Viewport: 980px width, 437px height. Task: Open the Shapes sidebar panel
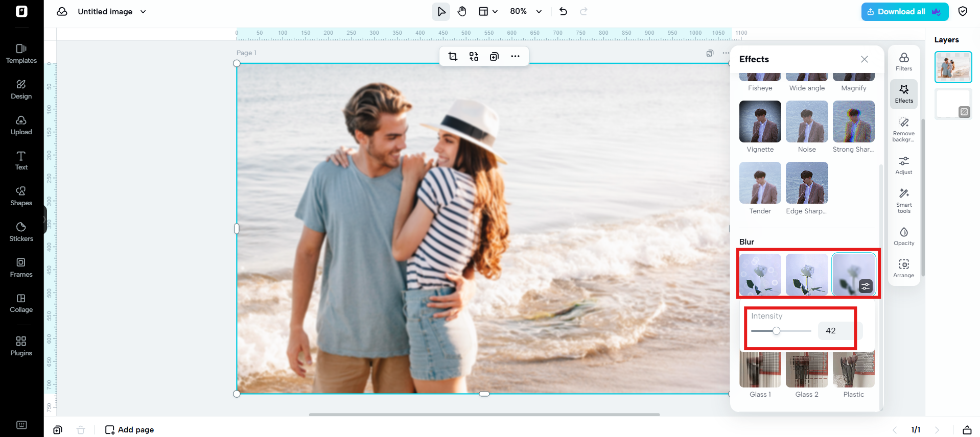point(21,196)
